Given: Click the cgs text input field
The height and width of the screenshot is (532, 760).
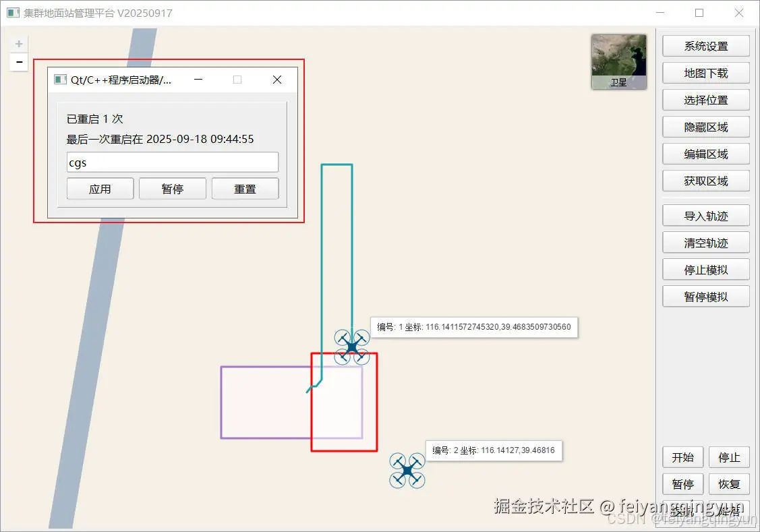Looking at the screenshot, I should (172, 162).
